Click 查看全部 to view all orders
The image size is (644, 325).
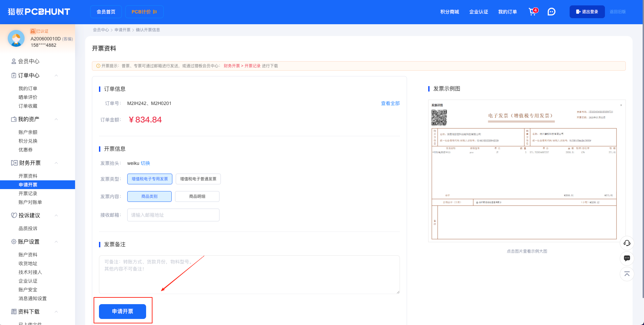click(390, 103)
